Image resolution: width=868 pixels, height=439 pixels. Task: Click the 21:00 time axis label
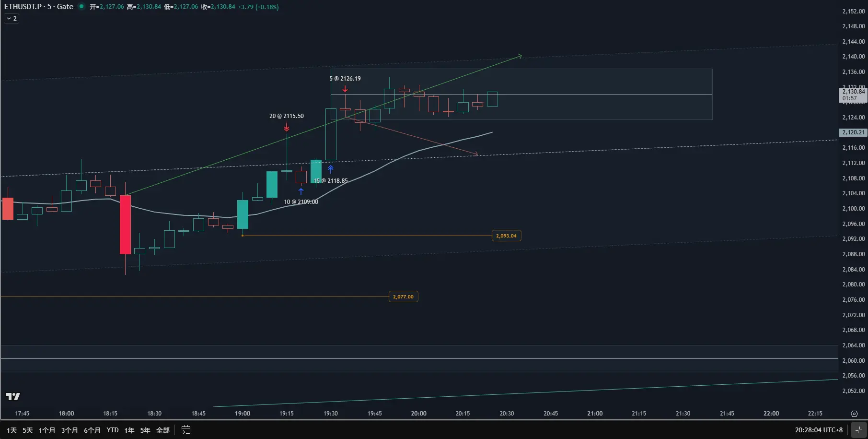click(x=595, y=414)
